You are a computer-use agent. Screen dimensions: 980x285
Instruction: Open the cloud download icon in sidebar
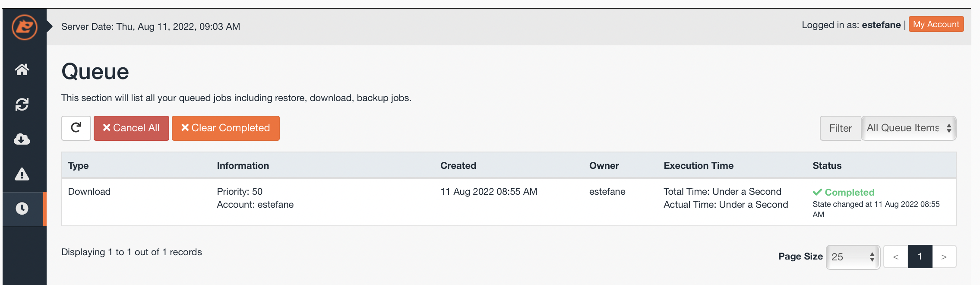pos(22,139)
